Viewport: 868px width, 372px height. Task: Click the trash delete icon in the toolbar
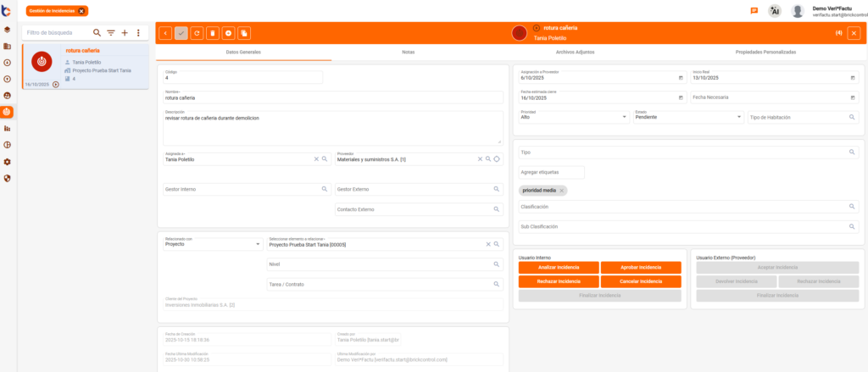tap(213, 33)
